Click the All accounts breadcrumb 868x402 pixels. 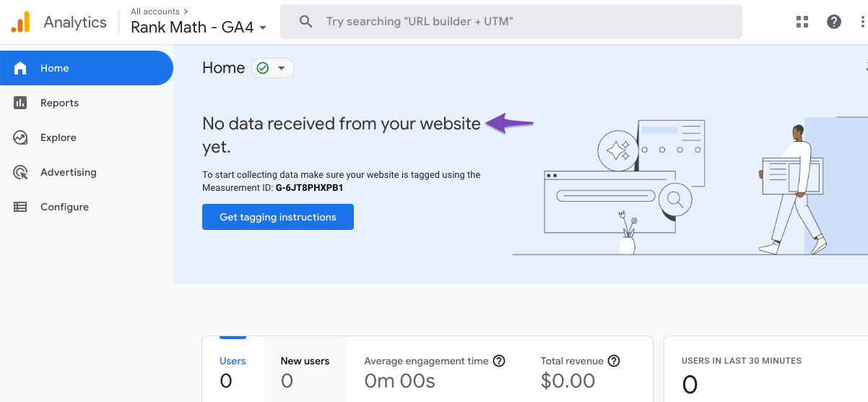tap(159, 12)
